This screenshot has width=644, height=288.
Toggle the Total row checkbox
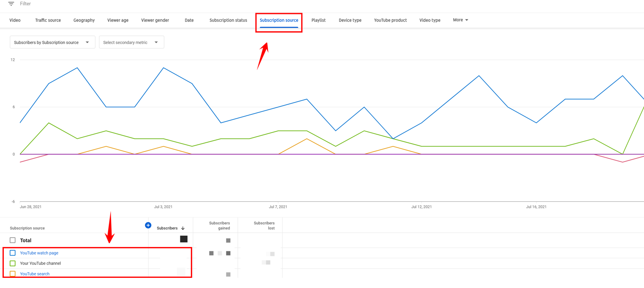point(13,240)
